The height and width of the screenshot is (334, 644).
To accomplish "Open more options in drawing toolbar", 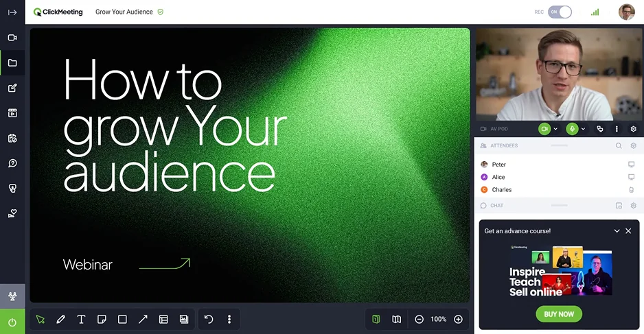I will [x=229, y=319].
